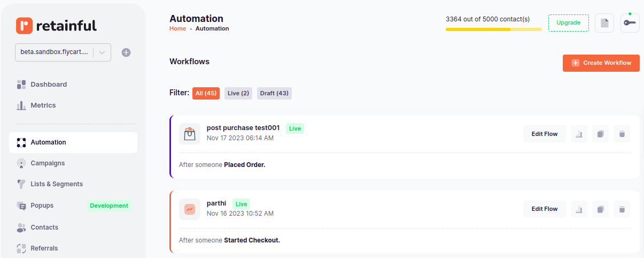The image size is (644, 258).
Task: Duplicate the post purchase test001 workflow
Action: [600, 134]
